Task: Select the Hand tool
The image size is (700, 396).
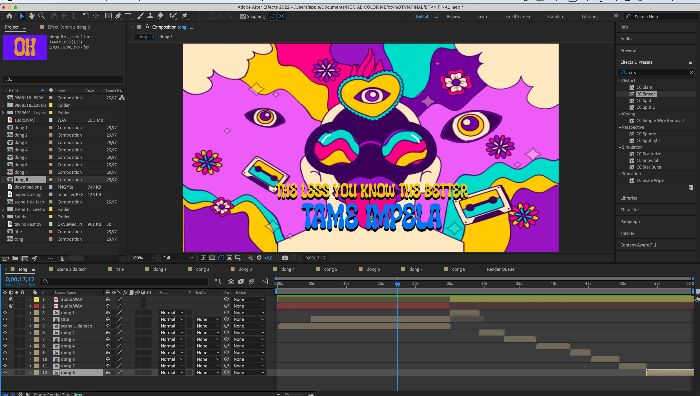Action: coord(31,16)
